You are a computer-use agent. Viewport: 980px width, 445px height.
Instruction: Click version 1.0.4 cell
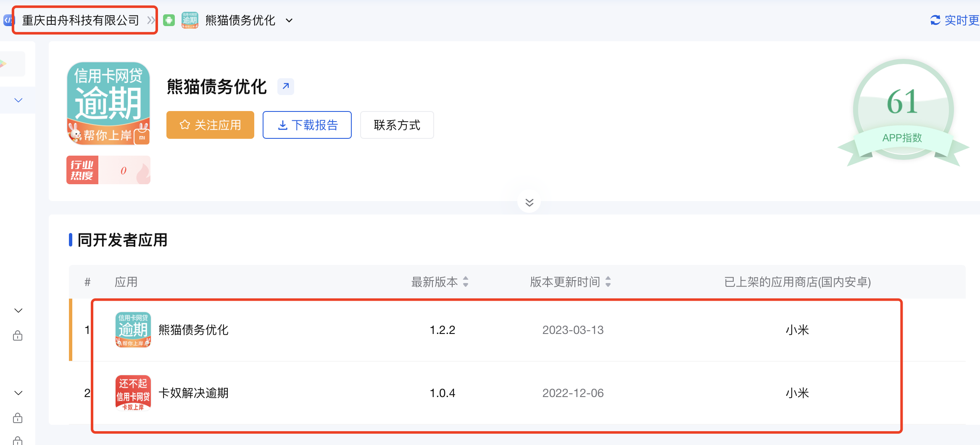[443, 393]
